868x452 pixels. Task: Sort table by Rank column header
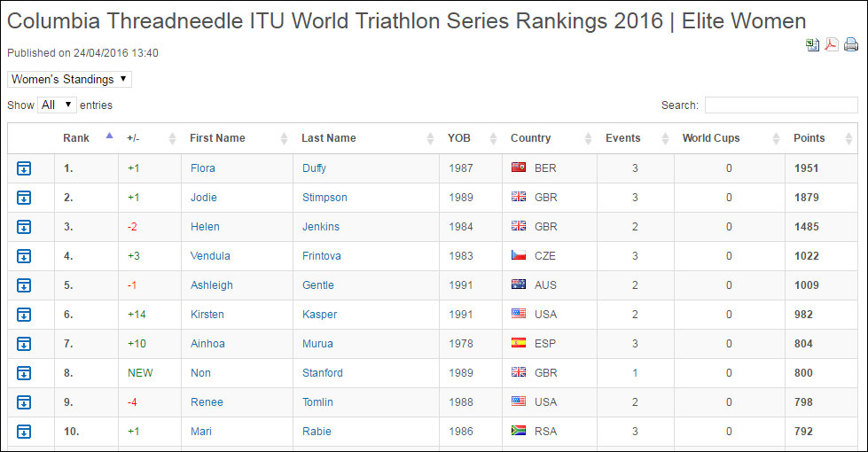76,138
